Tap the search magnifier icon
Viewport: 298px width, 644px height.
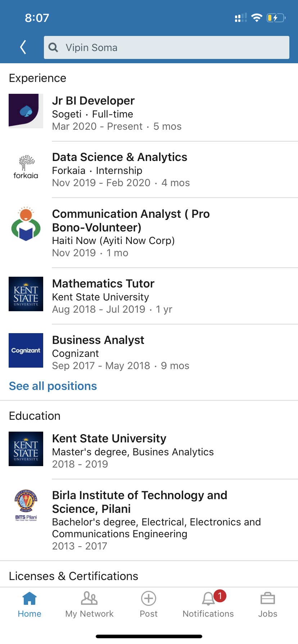click(x=53, y=47)
